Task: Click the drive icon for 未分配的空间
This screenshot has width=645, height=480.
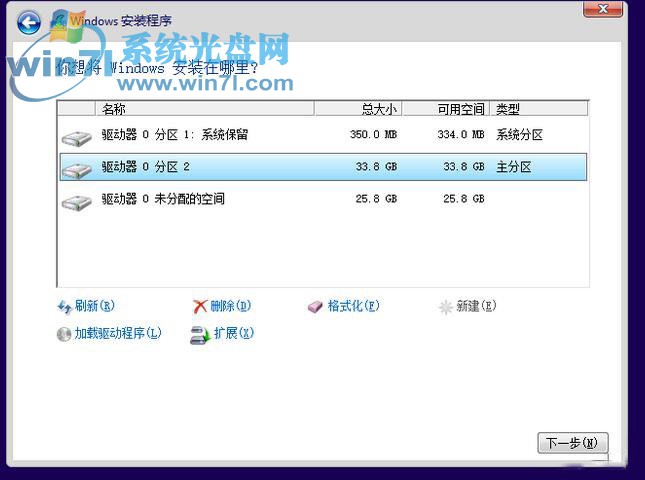Action: pyautogui.click(x=77, y=202)
